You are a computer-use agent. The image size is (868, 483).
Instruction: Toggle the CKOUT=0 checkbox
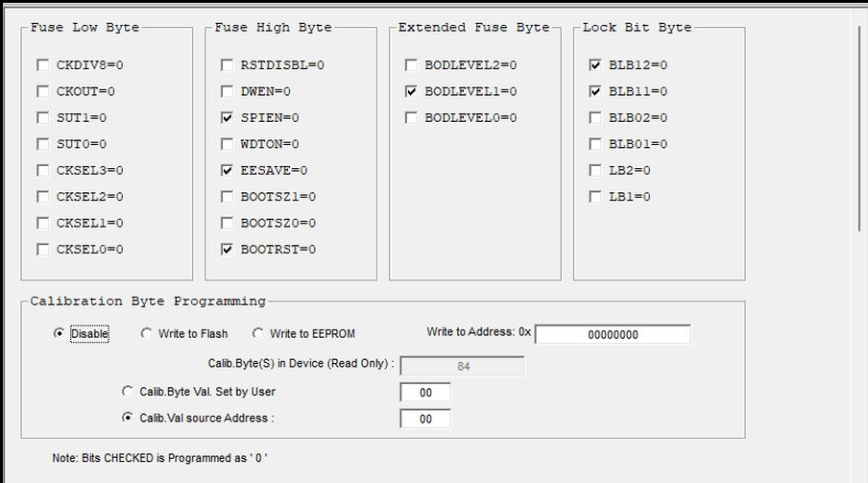(x=42, y=91)
